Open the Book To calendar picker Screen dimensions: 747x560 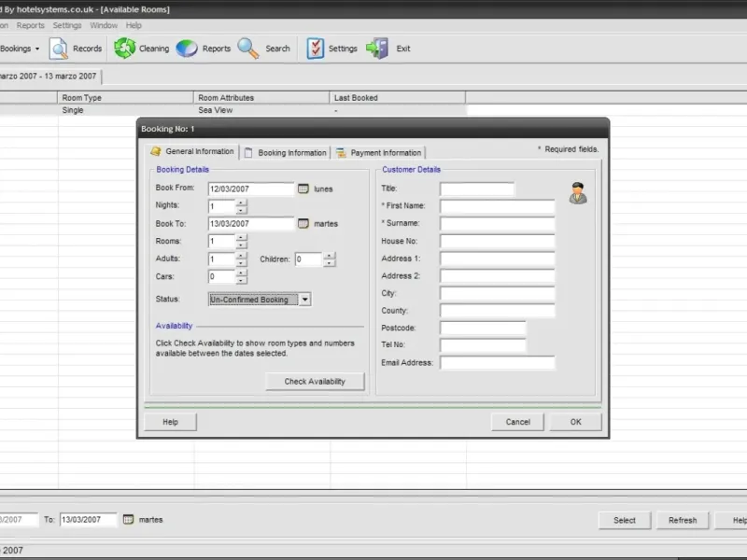pos(303,223)
